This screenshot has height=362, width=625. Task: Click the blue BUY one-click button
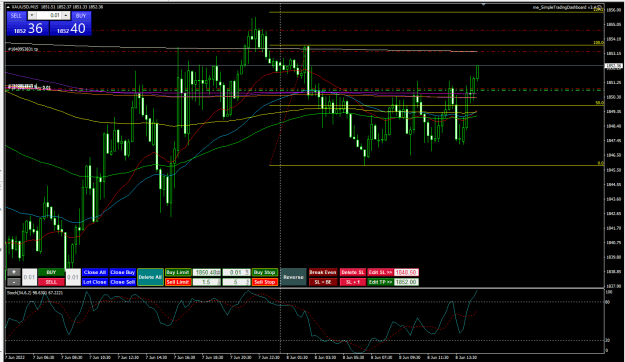[81, 16]
